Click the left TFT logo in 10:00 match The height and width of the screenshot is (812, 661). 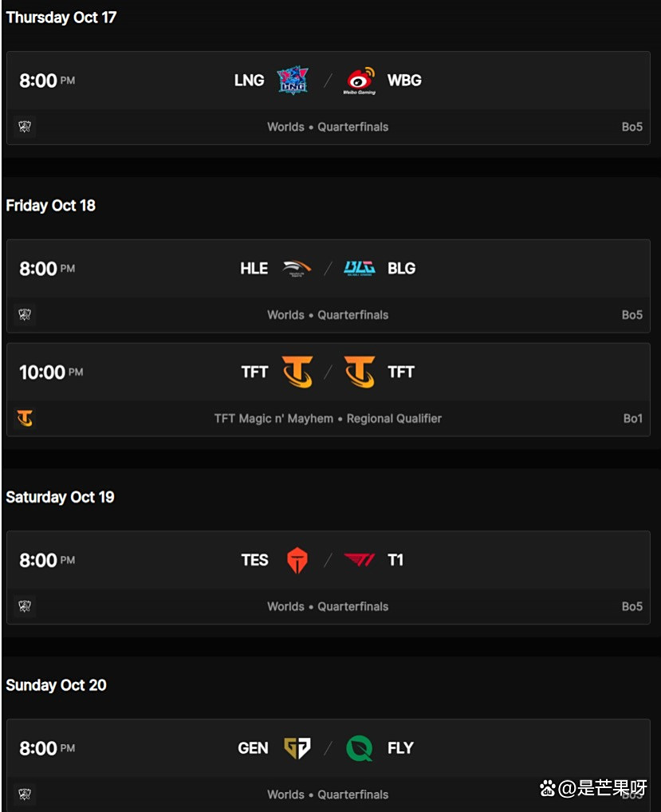pyautogui.click(x=297, y=372)
